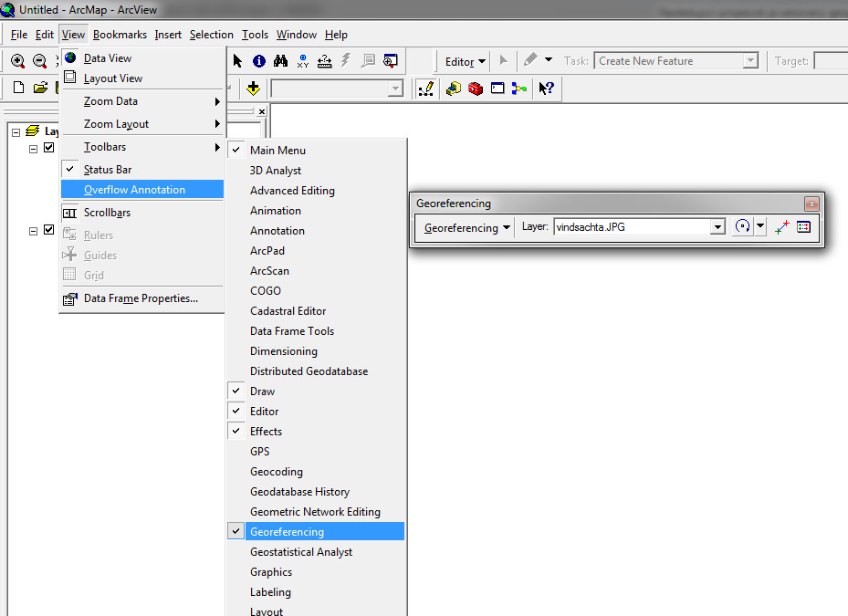848x616 pixels.
Task: Open the Task combo box
Action: pyautogui.click(x=676, y=61)
